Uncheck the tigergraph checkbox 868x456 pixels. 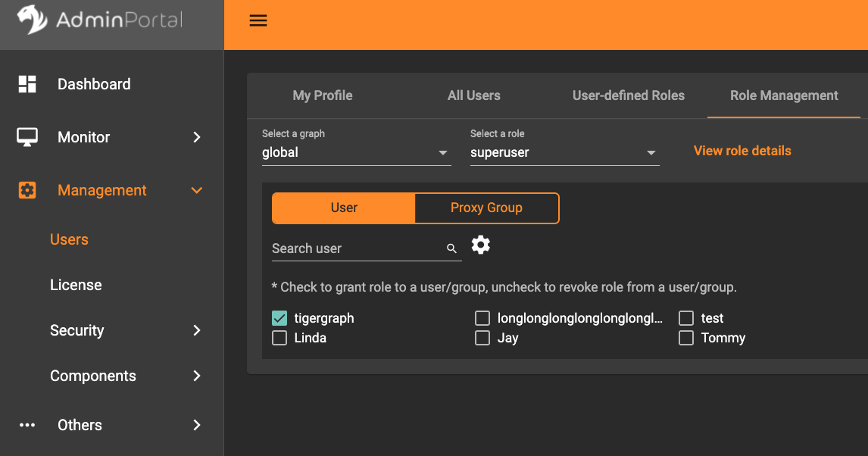coord(279,318)
